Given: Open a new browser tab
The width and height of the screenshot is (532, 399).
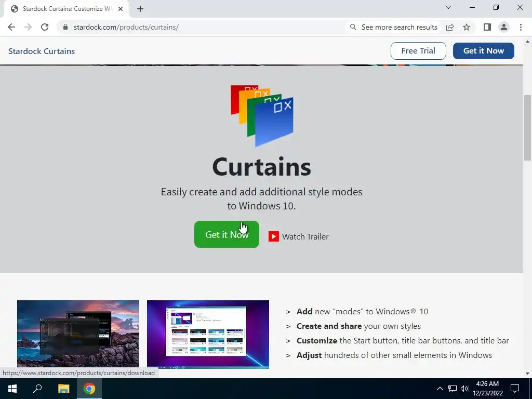Looking at the screenshot, I should point(140,9).
